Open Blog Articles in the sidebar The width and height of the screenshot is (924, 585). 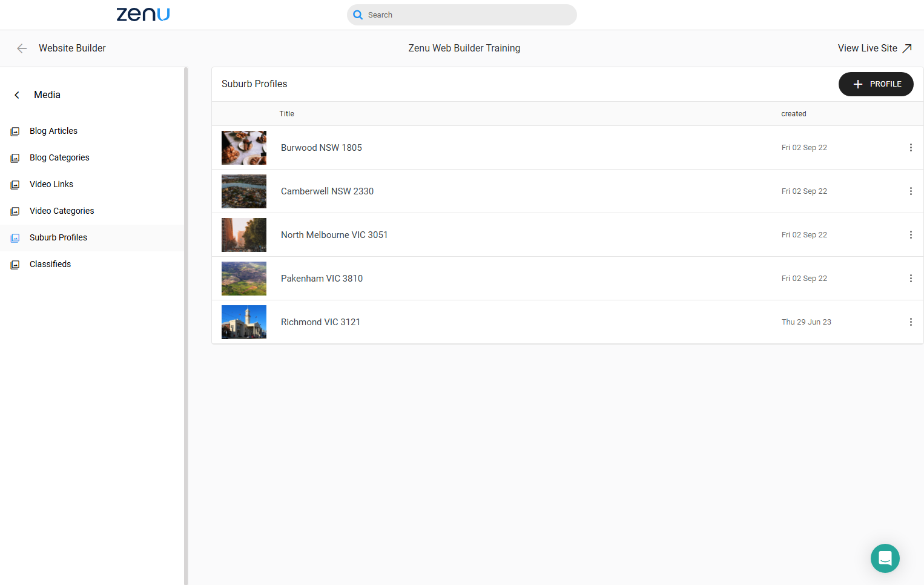(92, 131)
